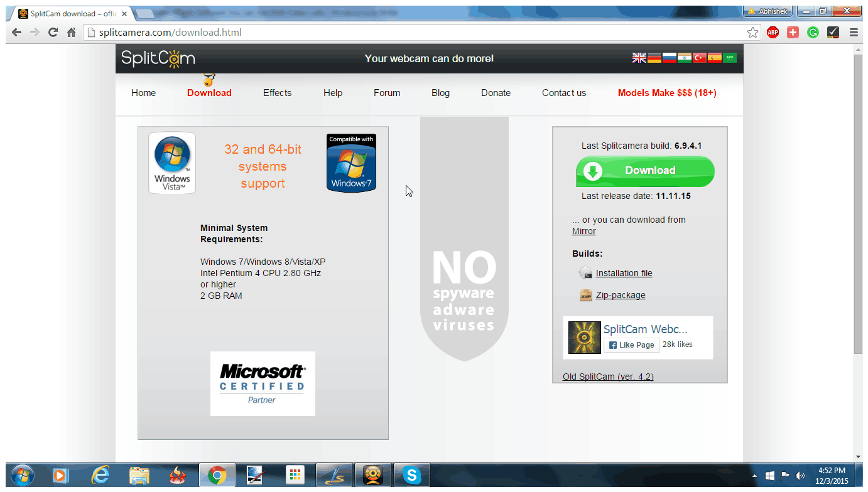Screen dimensions: 868x492
Task: Click the SplitCam Facebook page thumbnail
Action: [x=585, y=338]
